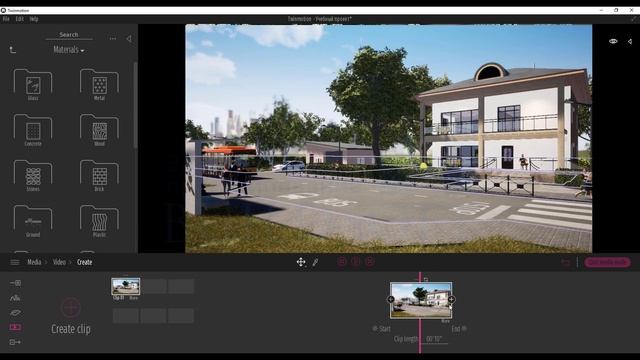Open the hamburger menu in bottom bar
This screenshot has width=640, height=360.
pos(15,262)
